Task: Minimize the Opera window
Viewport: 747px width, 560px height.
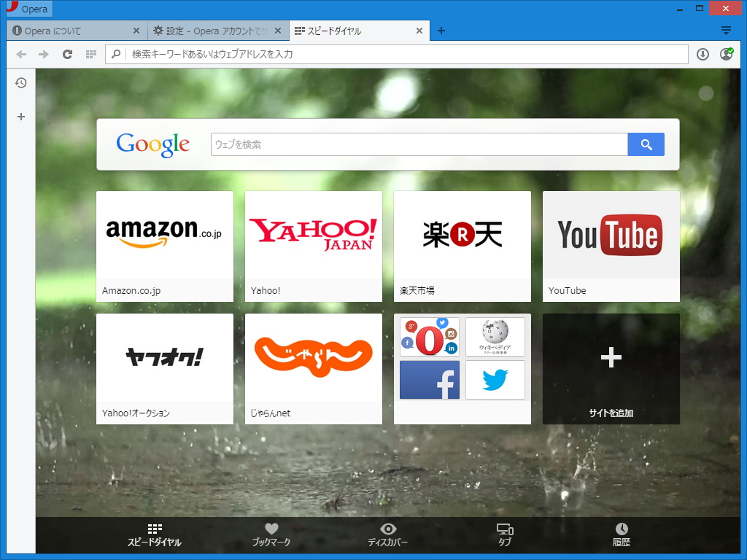Action: click(x=680, y=9)
